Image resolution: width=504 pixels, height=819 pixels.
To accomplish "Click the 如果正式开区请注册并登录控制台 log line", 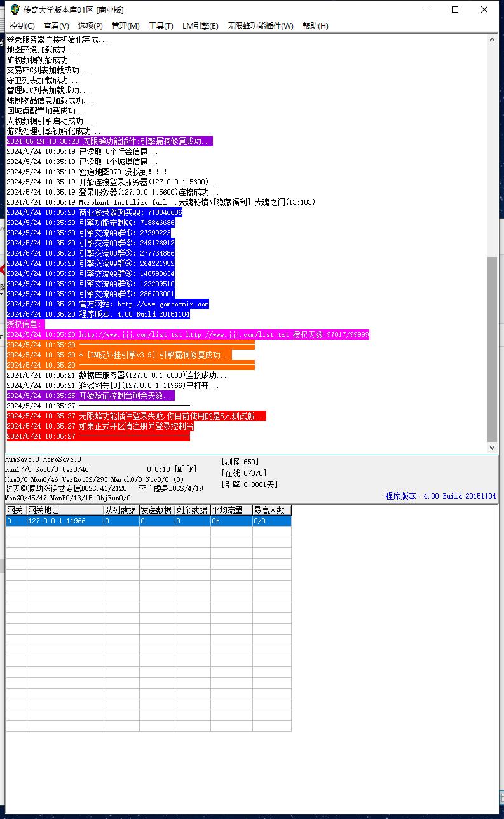I will (100, 426).
